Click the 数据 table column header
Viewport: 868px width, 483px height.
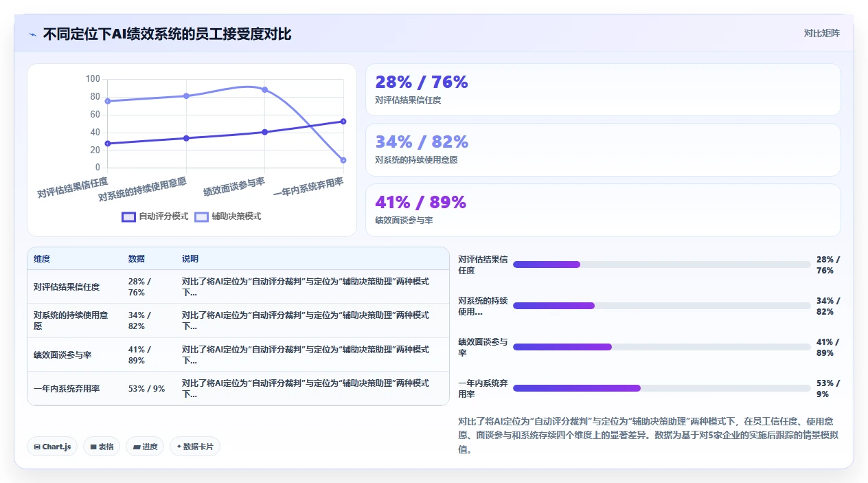137,259
